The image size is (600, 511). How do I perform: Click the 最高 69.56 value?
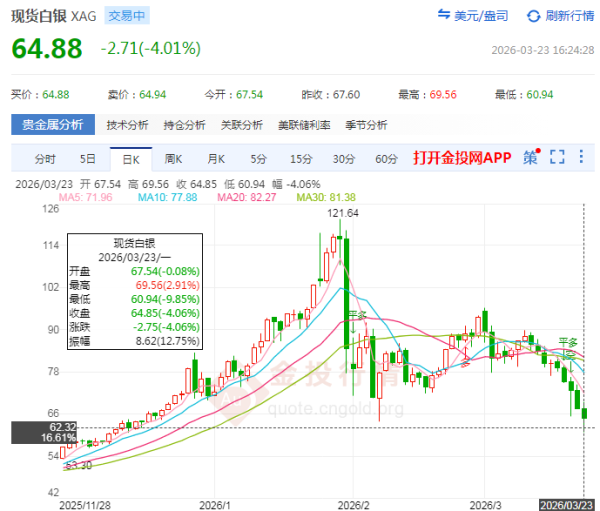443,95
